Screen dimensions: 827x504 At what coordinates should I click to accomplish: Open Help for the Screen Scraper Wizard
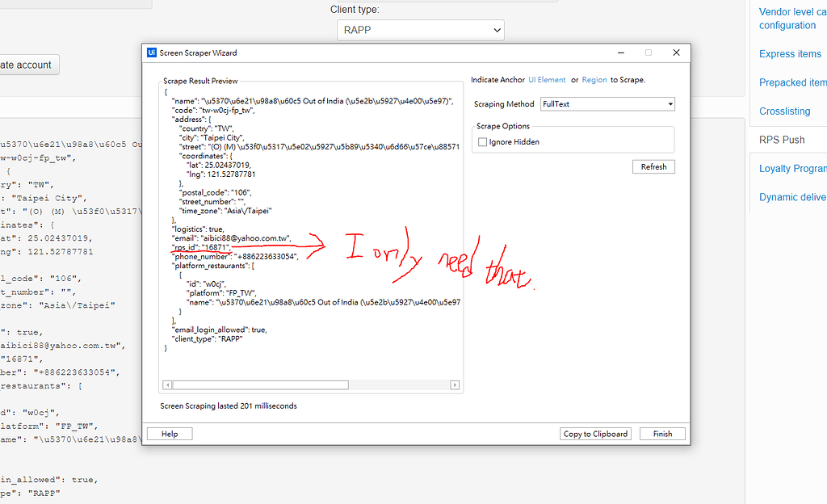tap(169, 433)
